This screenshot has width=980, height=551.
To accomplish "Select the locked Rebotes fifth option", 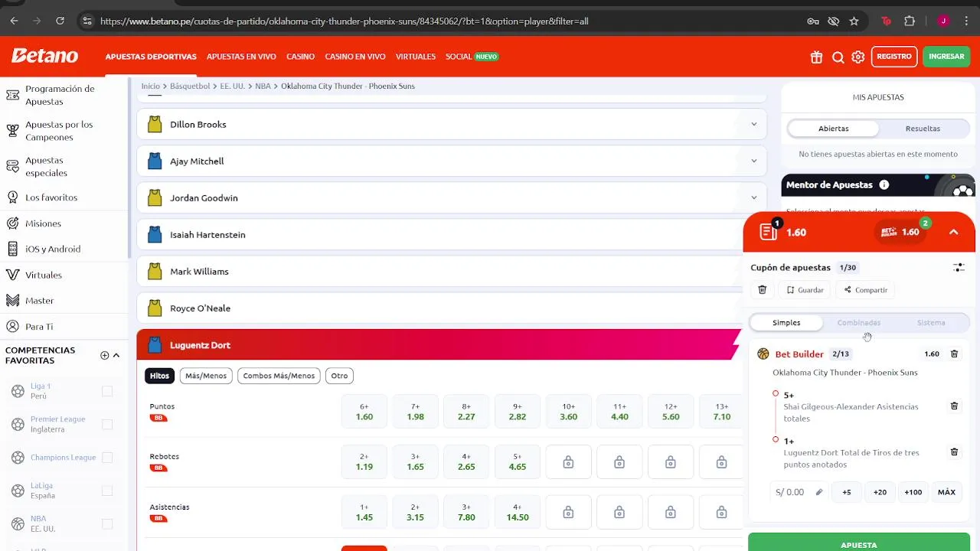I will coord(568,462).
